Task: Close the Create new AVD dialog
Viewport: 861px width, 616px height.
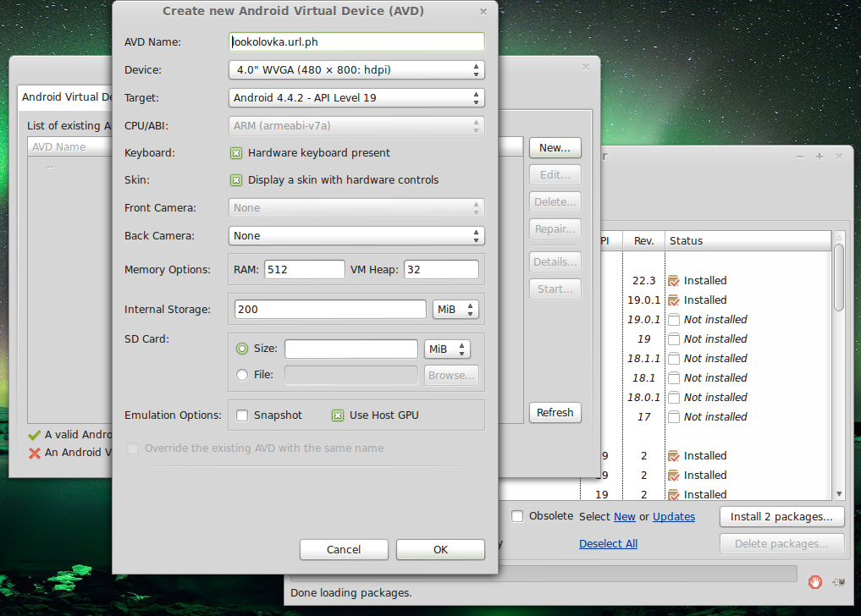Action: click(483, 12)
